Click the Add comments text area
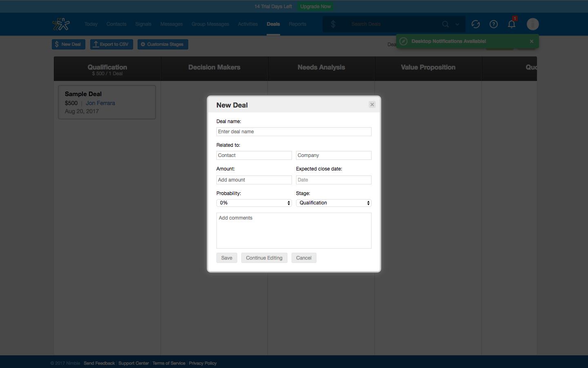The height and width of the screenshot is (368, 588). [x=294, y=231]
